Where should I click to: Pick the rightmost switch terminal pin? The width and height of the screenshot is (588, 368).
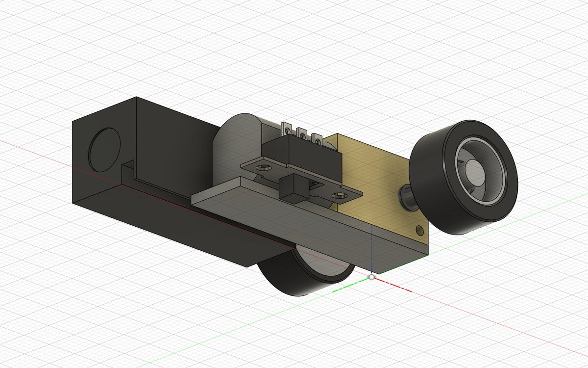point(317,140)
